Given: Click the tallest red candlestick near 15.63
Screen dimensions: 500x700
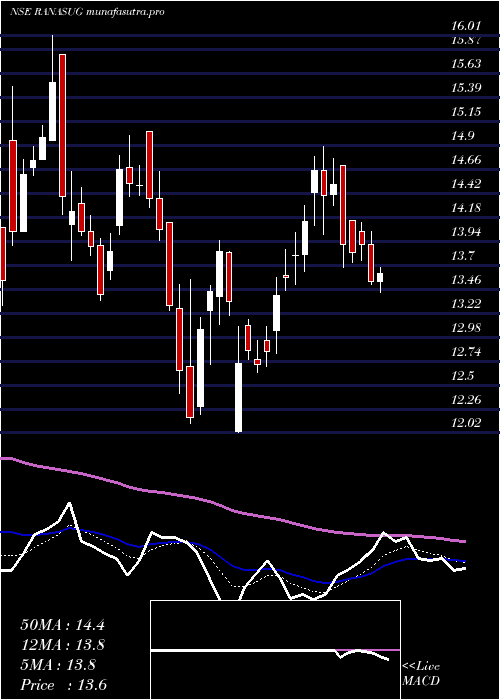Looking at the screenshot, I should [x=62, y=125].
